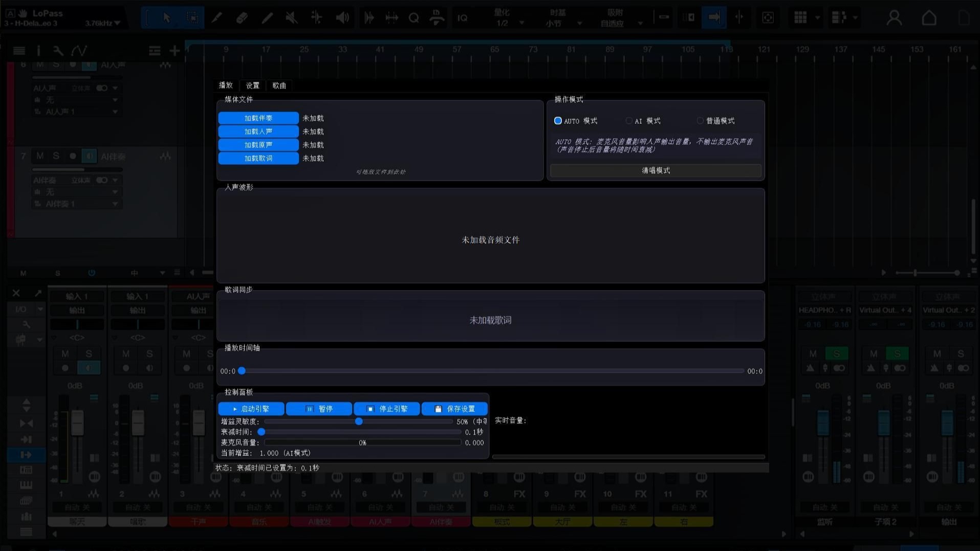Click the 加载人声 button
980x551 pixels.
[x=258, y=131]
